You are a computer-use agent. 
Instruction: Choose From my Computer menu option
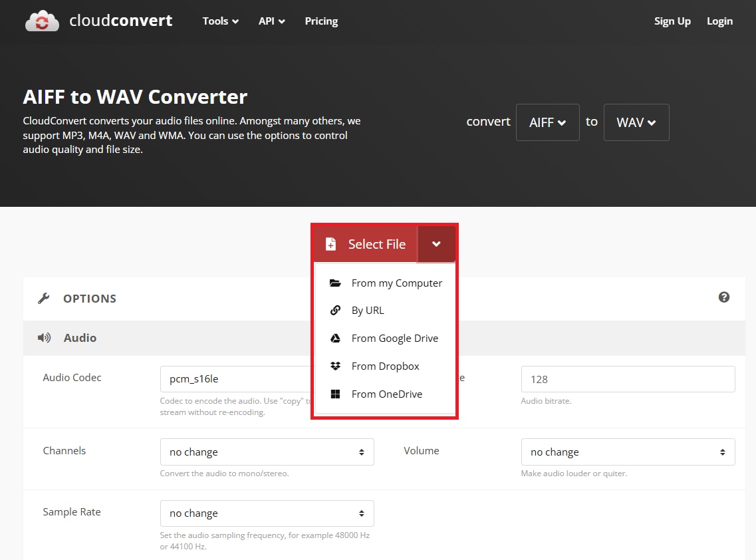coord(385,283)
